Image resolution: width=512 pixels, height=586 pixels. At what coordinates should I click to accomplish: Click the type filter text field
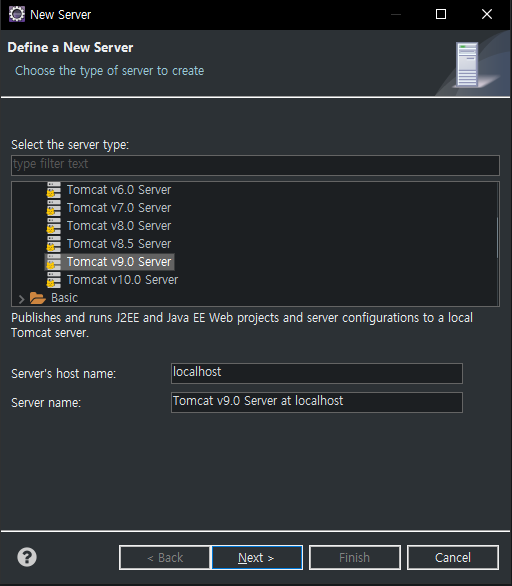click(x=255, y=165)
